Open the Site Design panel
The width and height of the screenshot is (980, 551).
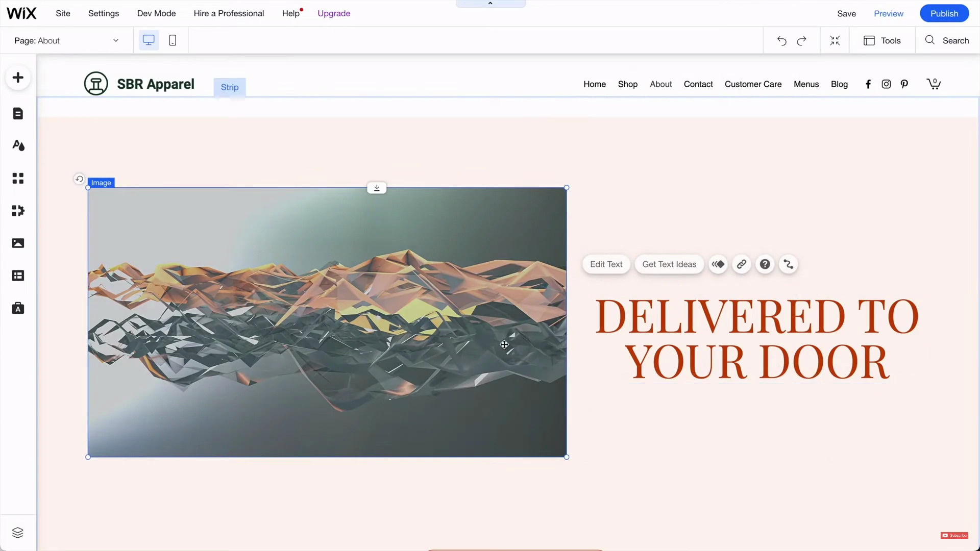click(x=18, y=145)
